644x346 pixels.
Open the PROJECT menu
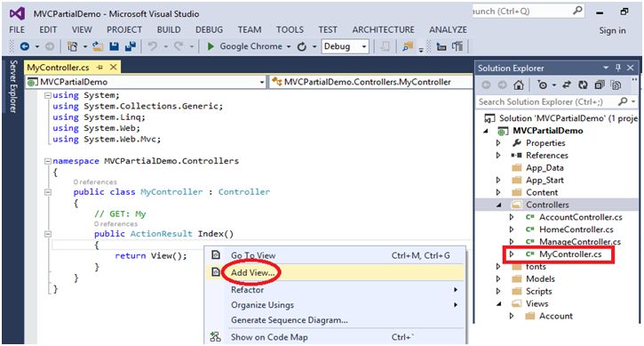[x=124, y=29]
